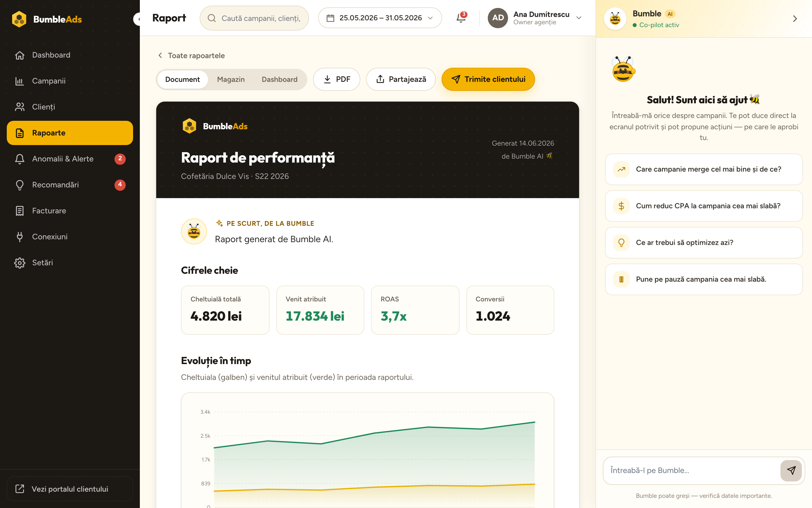Focus the Caută campanii search field
This screenshot has height=508, width=812.
(254, 18)
